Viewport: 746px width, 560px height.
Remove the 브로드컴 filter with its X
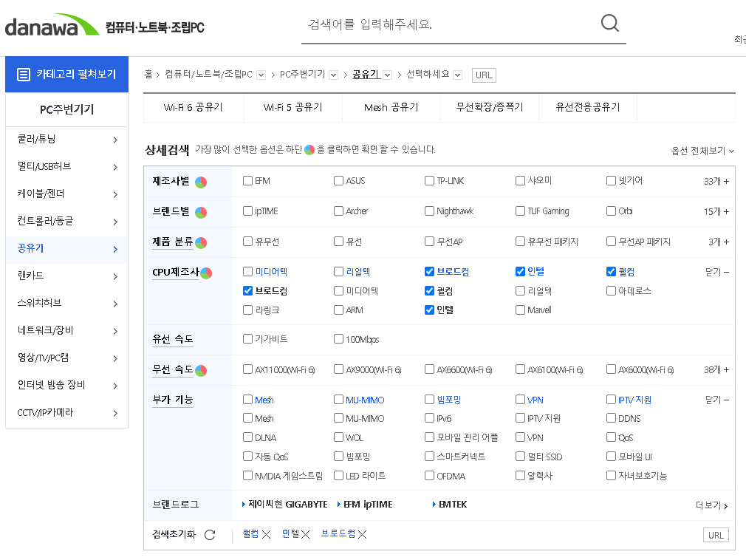pos(363,535)
